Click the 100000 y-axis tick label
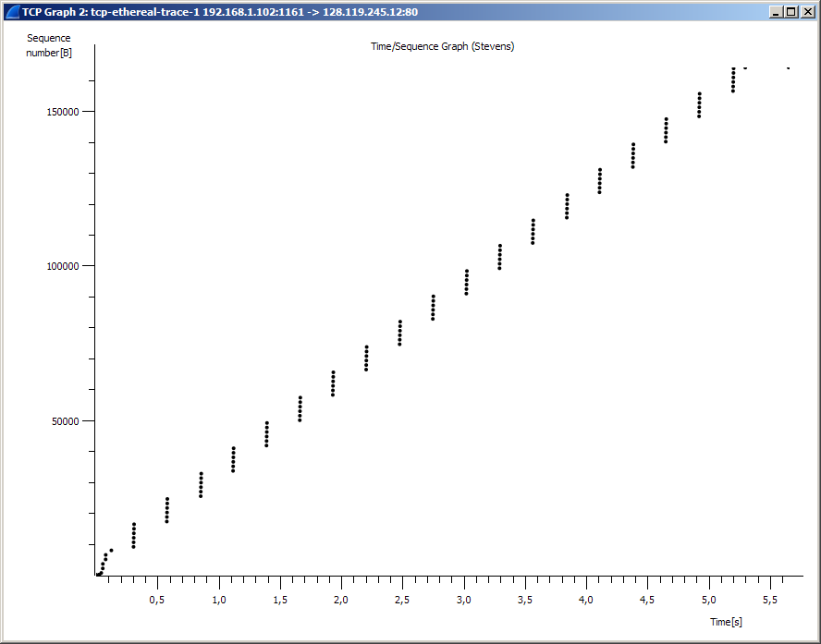Viewport: 821px width, 644px height. tap(62, 266)
